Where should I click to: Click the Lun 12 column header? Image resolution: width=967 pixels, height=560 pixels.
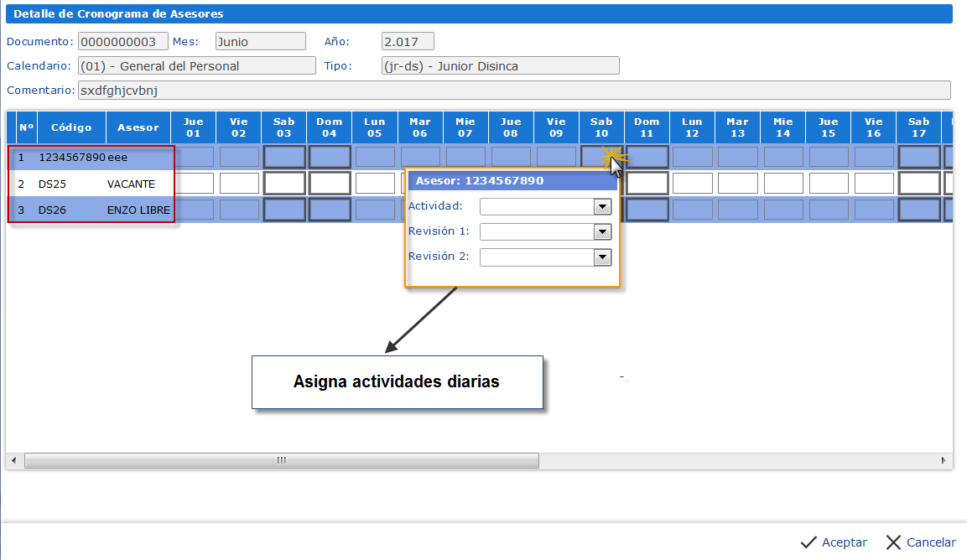[692, 127]
